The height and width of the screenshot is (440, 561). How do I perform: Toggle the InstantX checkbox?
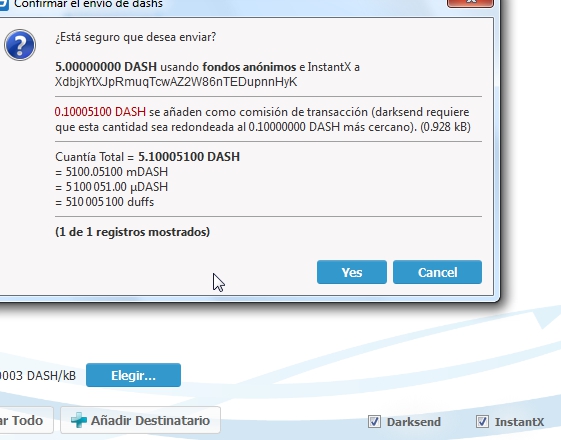pyautogui.click(x=482, y=422)
